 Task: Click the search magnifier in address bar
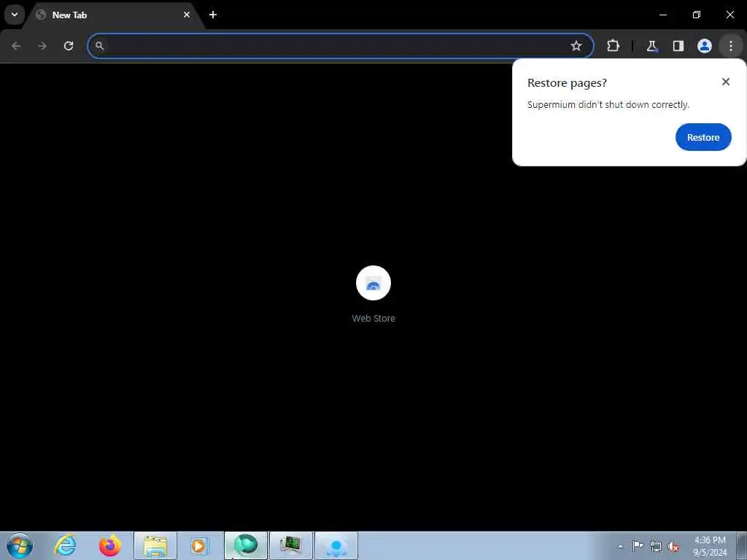(99, 46)
